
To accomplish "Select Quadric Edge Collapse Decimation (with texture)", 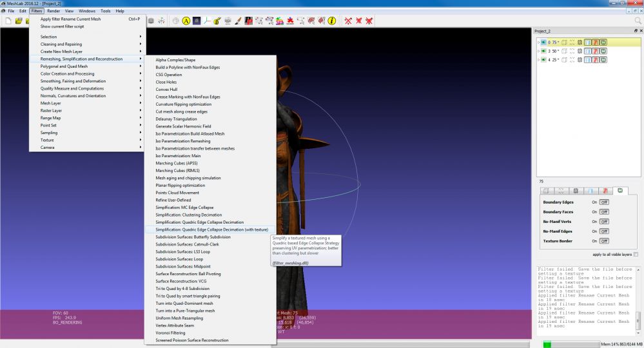I will [x=210, y=229].
